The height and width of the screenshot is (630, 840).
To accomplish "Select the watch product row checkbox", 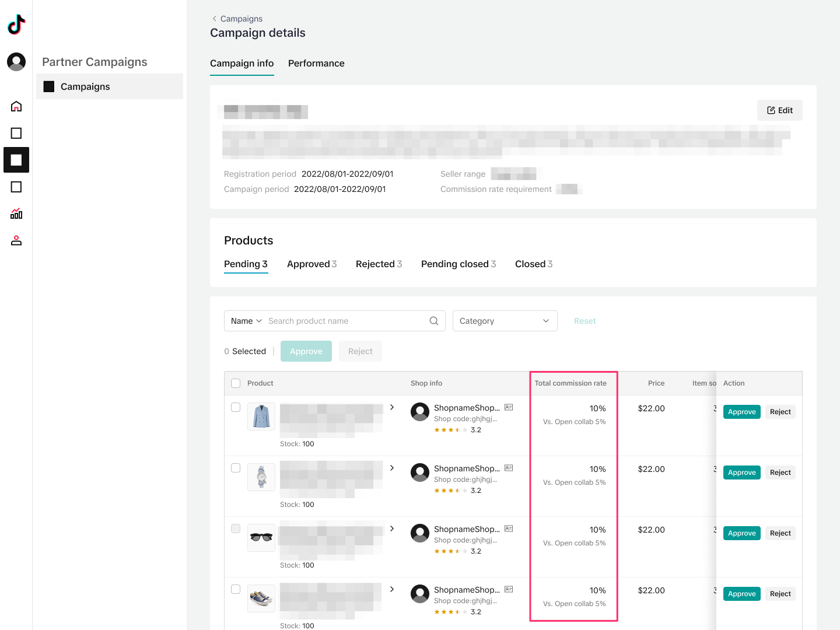I will coord(236,468).
